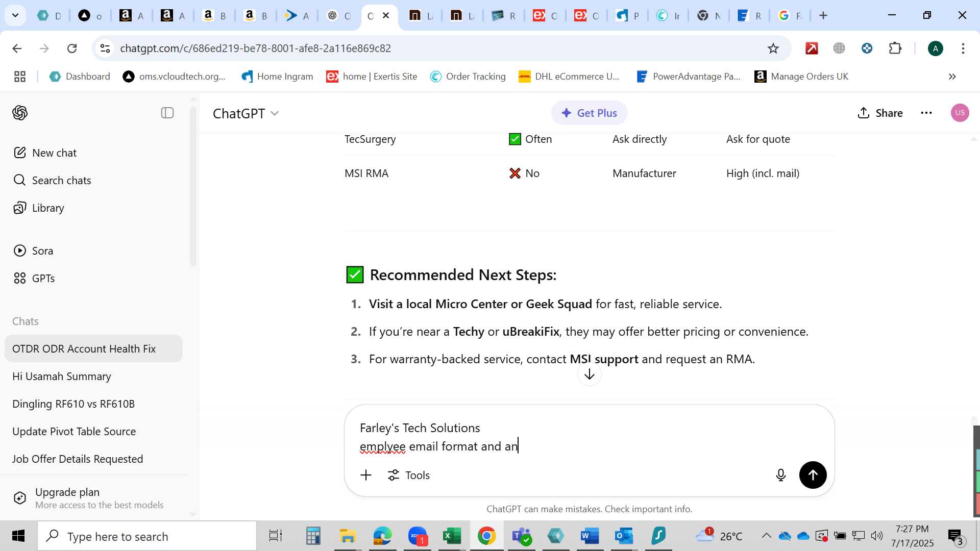Open Extensions puzzle icon
Image resolution: width=980 pixels, height=551 pixels.
tap(895, 48)
